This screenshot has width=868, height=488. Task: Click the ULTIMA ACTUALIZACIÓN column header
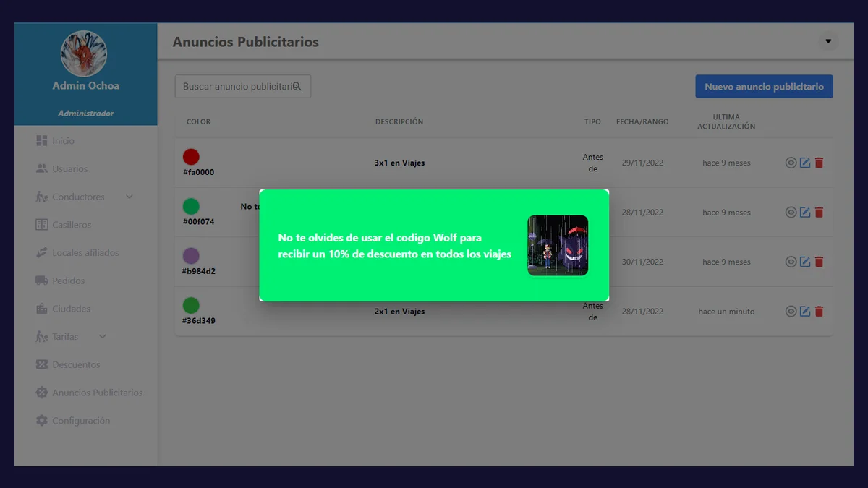[726, 121]
